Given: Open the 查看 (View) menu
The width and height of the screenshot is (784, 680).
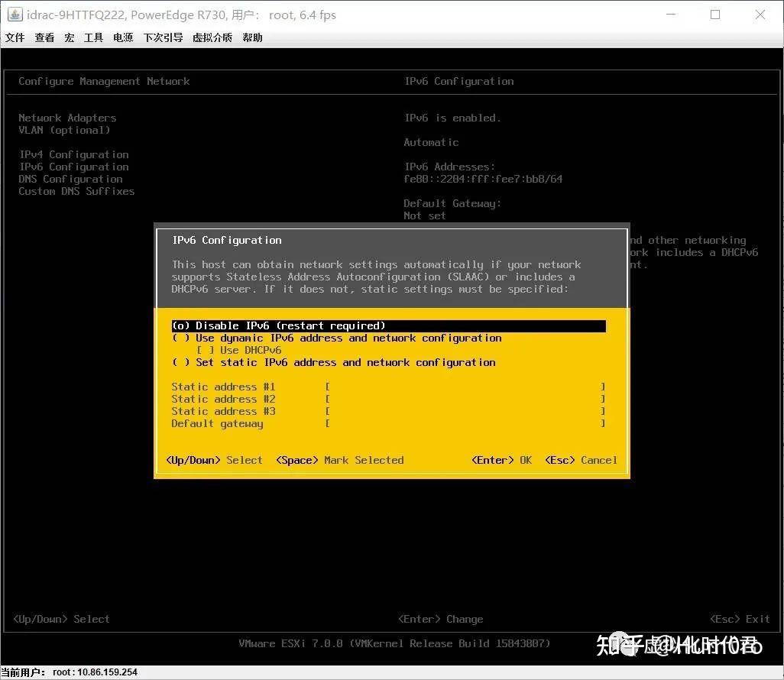Looking at the screenshot, I should click(44, 37).
